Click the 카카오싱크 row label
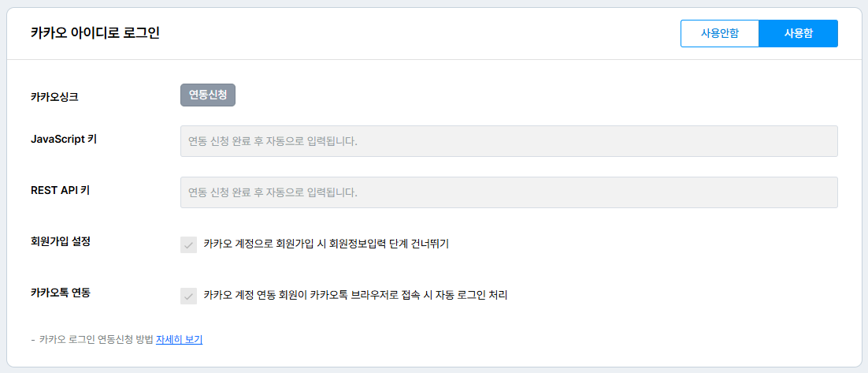The width and height of the screenshot is (868, 373). (x=54, y=98)
